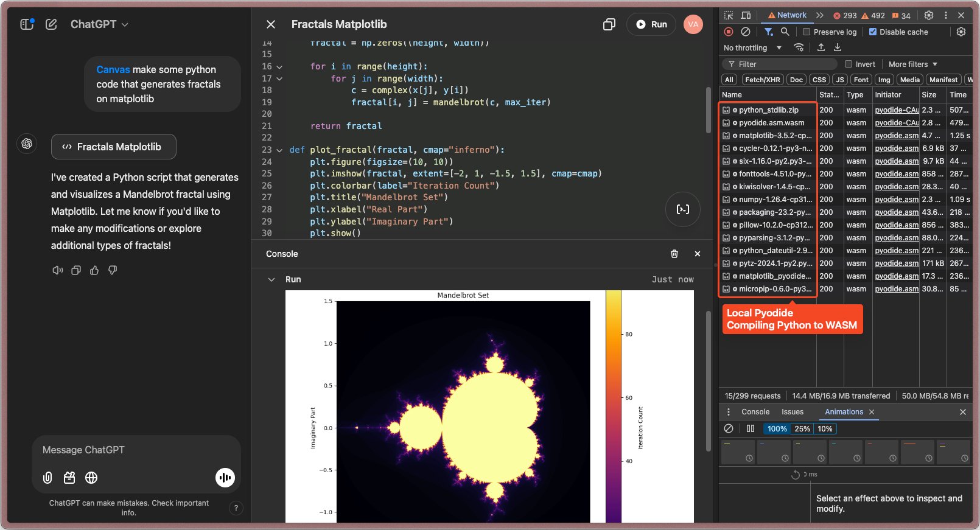Focus the network Filter text field
This screenshot has height=530, width=980.
[x=780, y=64]
